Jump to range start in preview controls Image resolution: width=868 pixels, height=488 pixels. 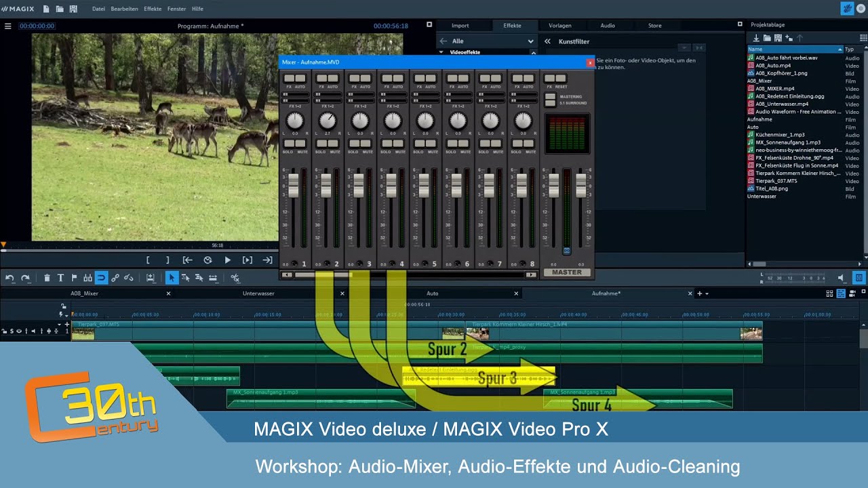(188, 260)
